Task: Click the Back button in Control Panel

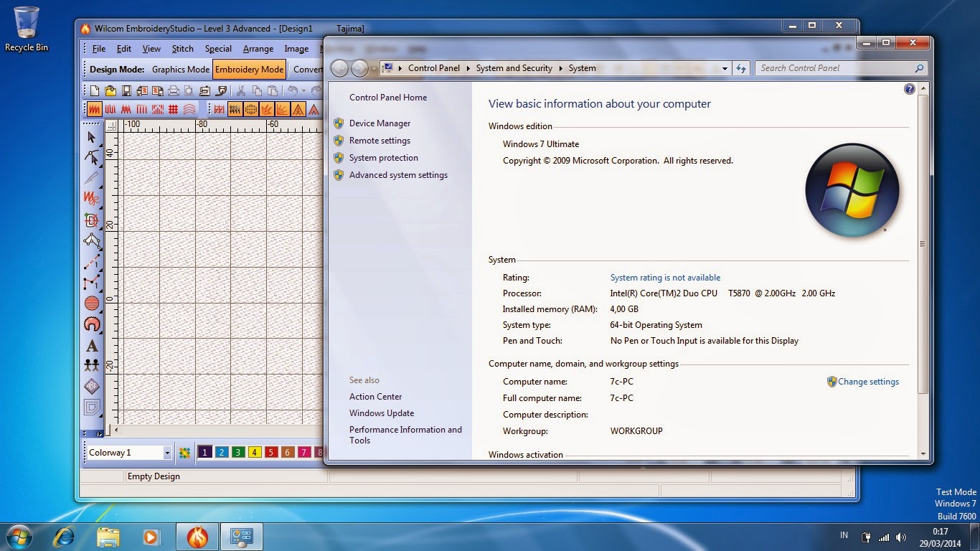Action: tap(339, 68)
